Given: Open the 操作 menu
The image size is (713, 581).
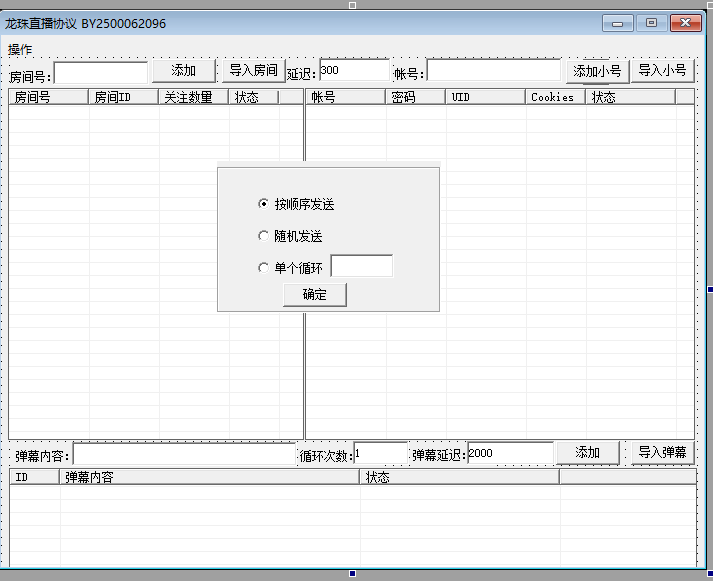Looking at the screenshot, I should 20,50.
